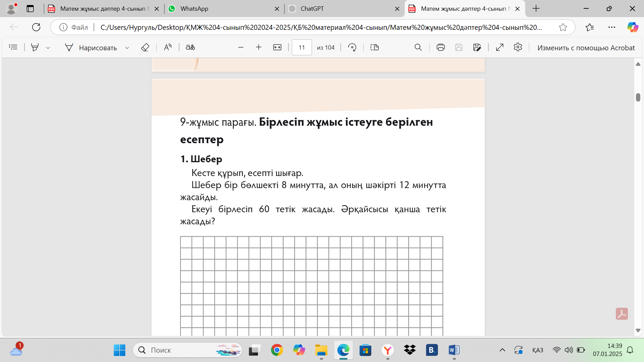The height and width of the screenshot is (362, 644).
Task: Show hidden system tray icons
Action: (x=502, y=350)
